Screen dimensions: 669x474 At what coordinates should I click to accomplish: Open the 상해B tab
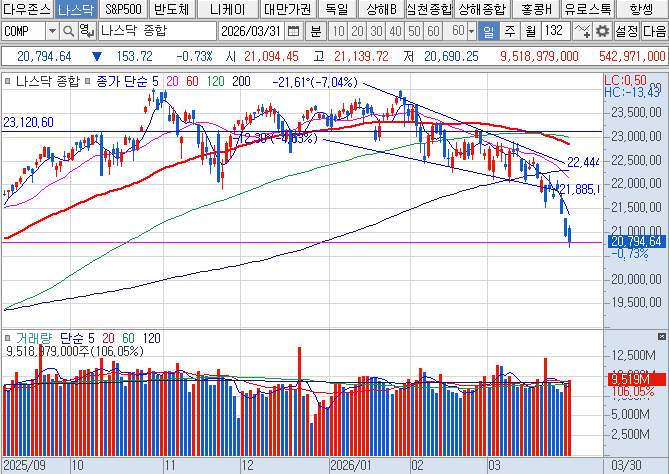(x=381, y=9)
